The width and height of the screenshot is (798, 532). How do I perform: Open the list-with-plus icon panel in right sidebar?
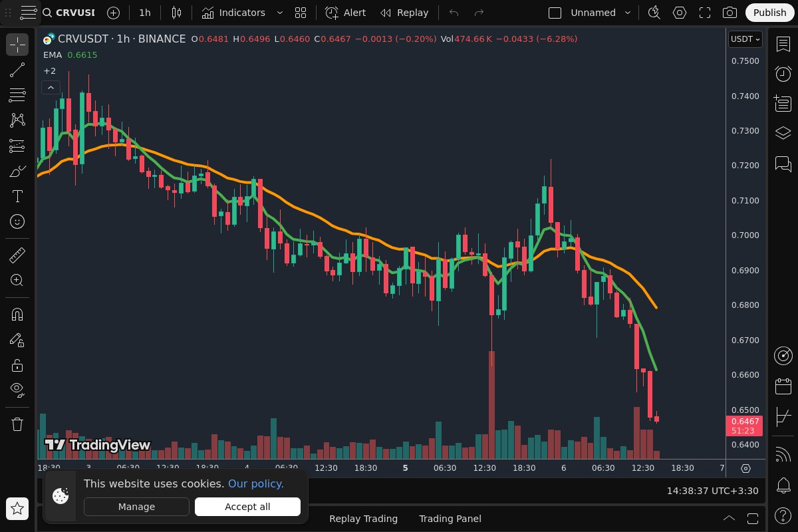pyautogui.click(x=783, y=103)
